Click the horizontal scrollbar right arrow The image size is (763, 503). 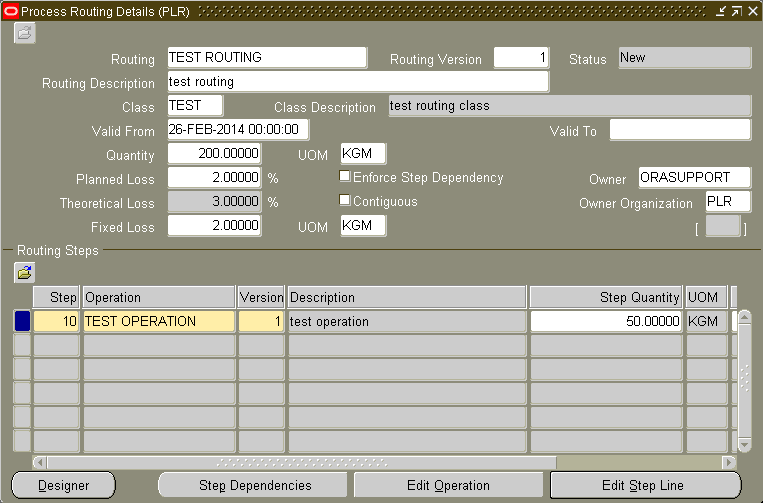pyautogui.click(x=729, y=462)
